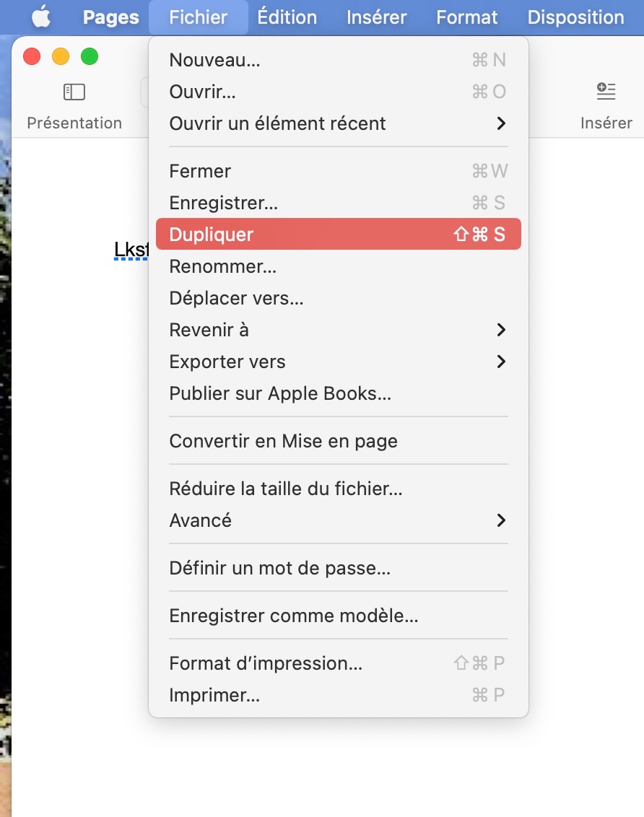This screenshot has width=644, height=817.
Task: Open the Format menu in menu bar
Action: click(467, 17)
